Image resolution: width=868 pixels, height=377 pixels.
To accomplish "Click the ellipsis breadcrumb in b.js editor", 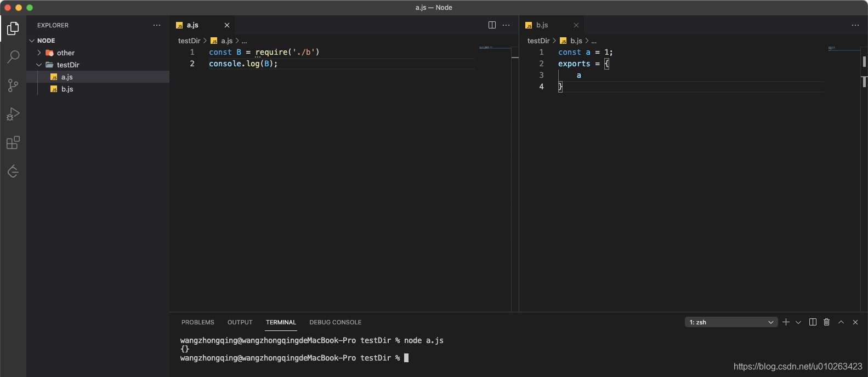I will (x=594, y=41).
